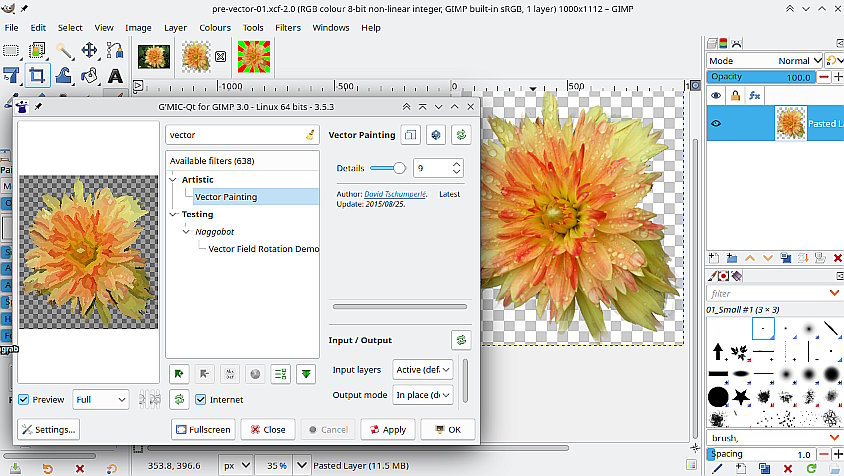Hide the Pasted Layer using eye icon
844x476 pixels.
pos(715,124)
